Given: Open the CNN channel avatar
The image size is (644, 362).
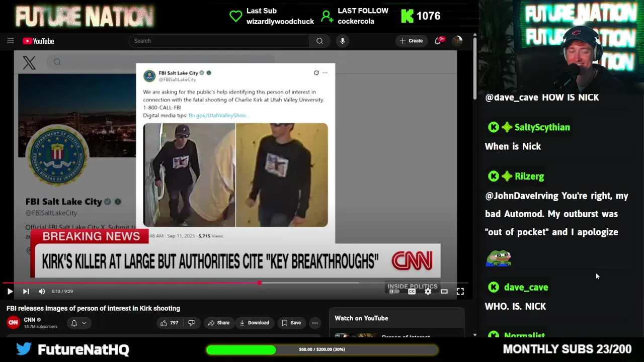Looking at the screenshot, I should coord(14,323).
